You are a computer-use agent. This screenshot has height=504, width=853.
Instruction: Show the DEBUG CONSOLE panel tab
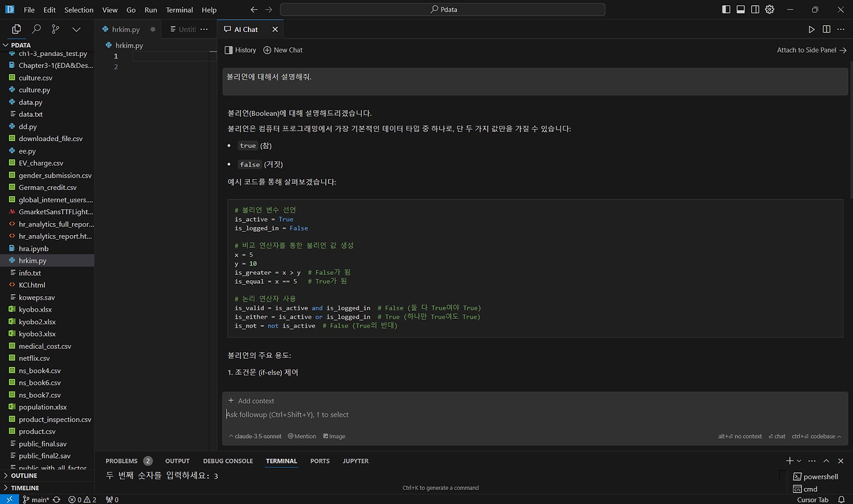tap(228, 461)
